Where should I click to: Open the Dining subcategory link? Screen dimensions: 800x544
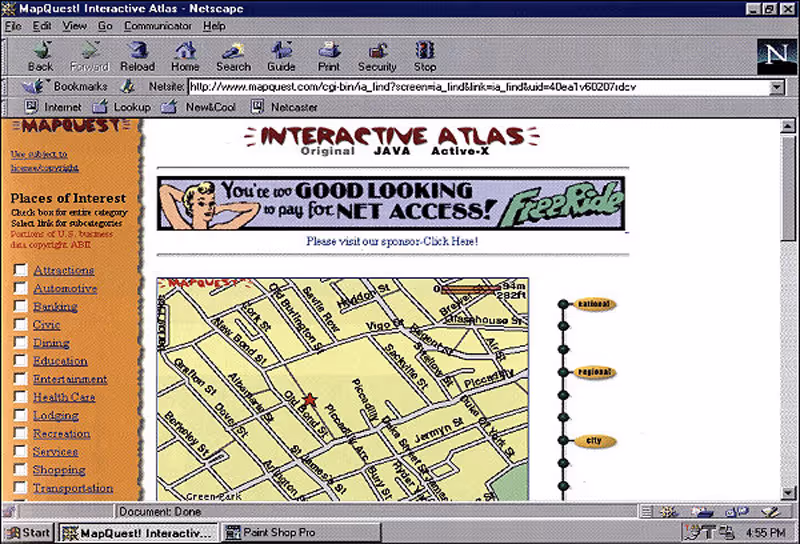(51, 342)
